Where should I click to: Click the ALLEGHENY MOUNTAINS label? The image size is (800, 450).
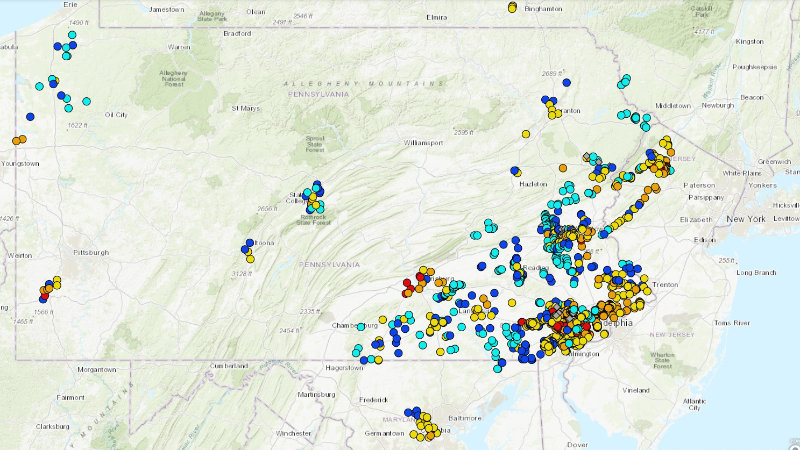coord(364,83)
